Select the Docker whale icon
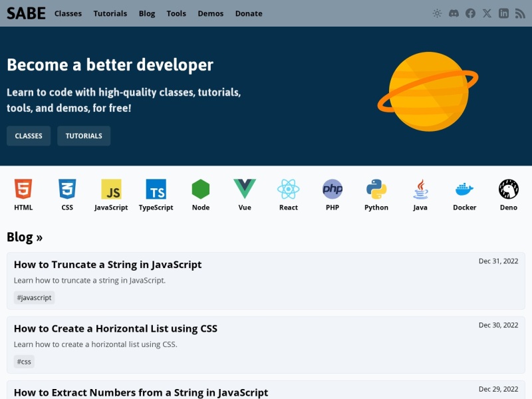 click(464, 189)
